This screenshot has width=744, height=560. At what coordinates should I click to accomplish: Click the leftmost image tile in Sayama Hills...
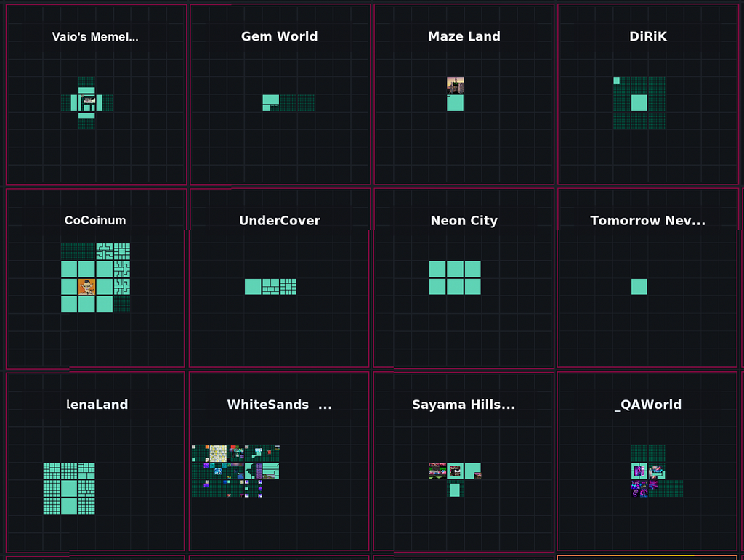coord(437,471)
